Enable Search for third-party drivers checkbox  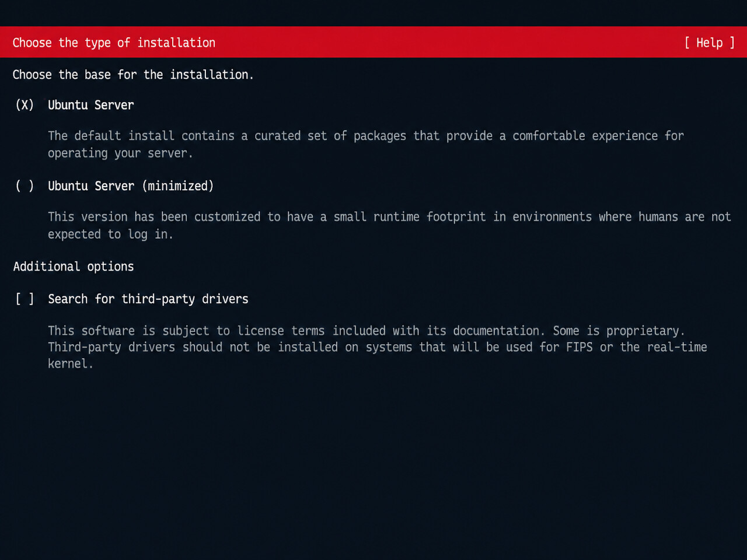point(25,299)
